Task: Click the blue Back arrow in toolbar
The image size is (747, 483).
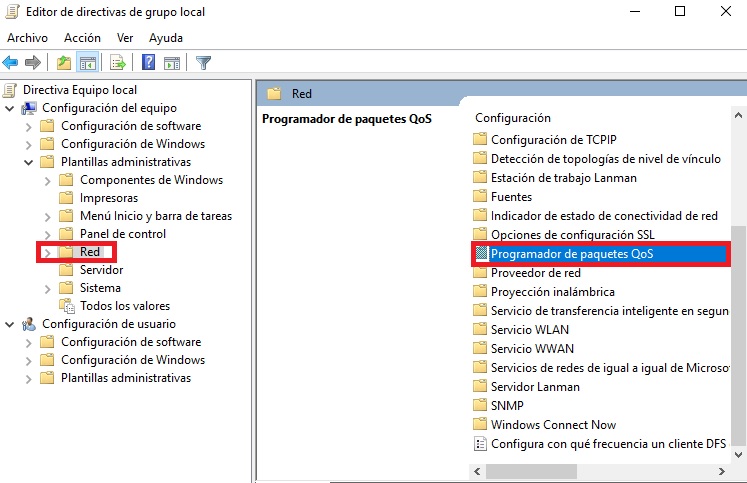Action: point(11,63)
